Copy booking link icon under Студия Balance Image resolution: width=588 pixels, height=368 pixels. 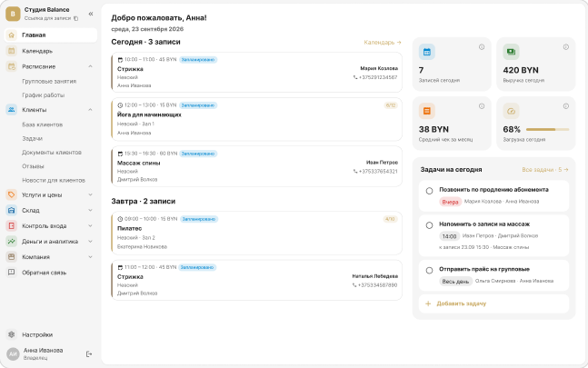tap(75, 18)
